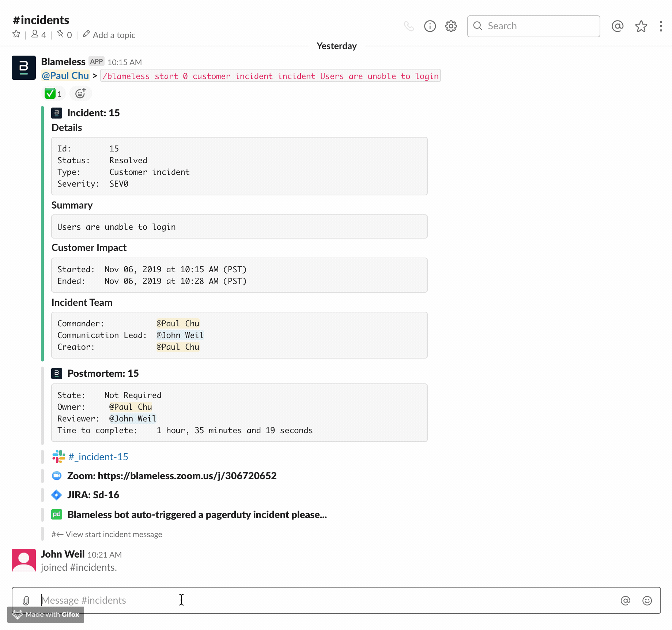Click the Message #incidents input box
Viewport: 672px width, 630px height.
point(336,600)
